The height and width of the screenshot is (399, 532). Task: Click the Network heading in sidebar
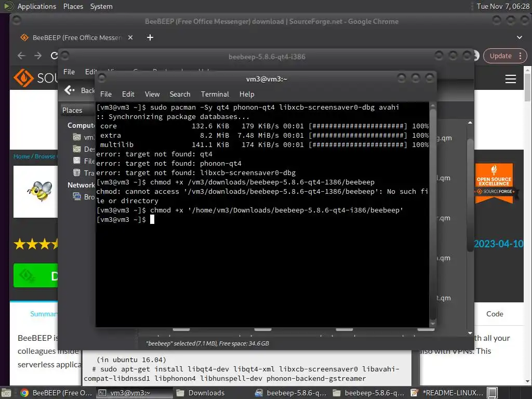coord(81,185)
